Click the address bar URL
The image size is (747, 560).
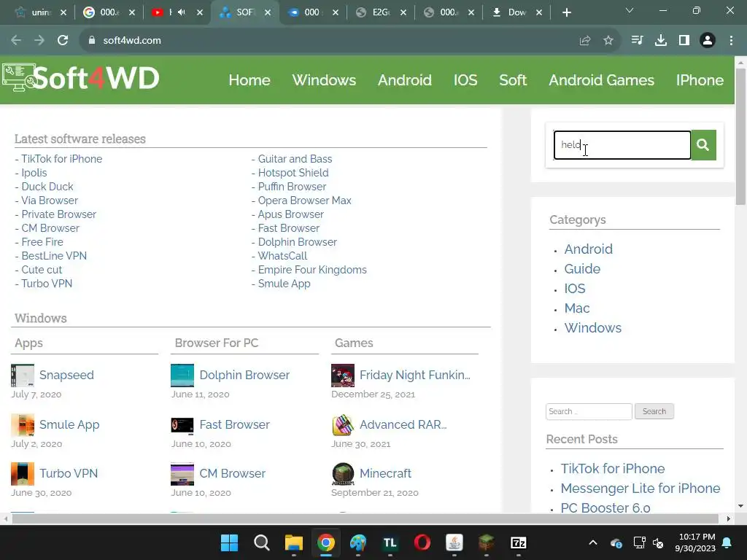132,41
